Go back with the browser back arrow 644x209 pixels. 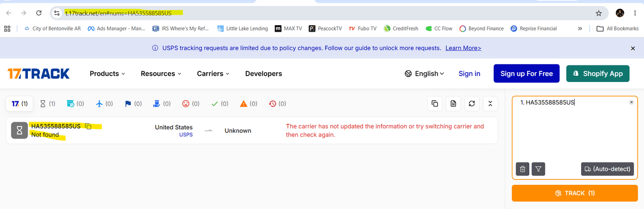click(x=9, y=12)
